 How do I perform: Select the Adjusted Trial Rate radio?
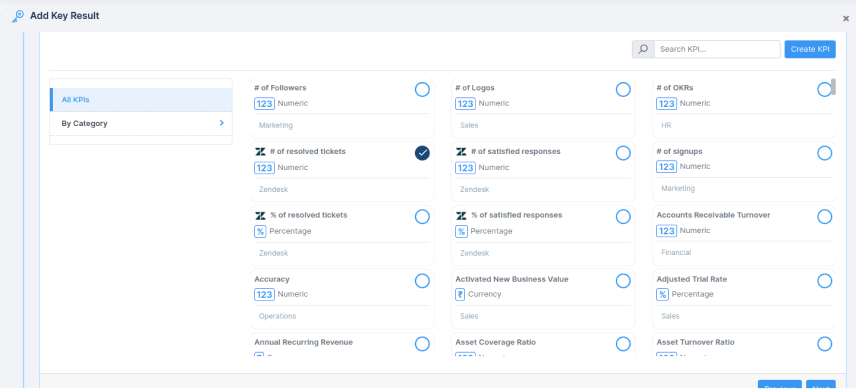(x=824, y=281)
